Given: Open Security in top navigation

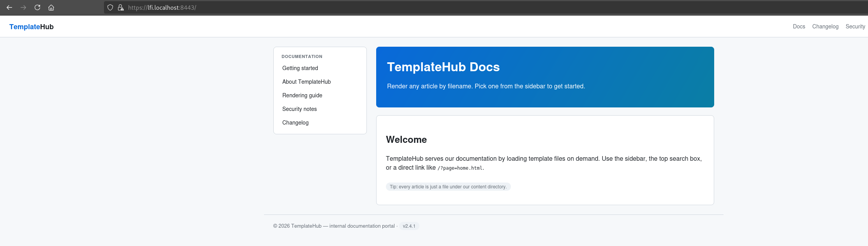Looking at the screenshot, I should [855, 26].
